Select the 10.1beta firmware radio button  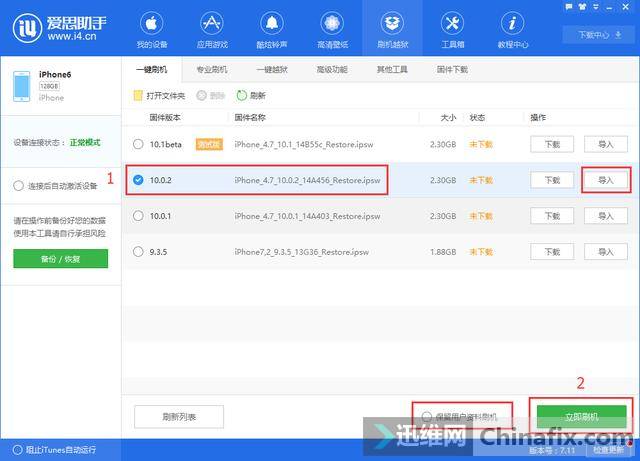(138, 144)
